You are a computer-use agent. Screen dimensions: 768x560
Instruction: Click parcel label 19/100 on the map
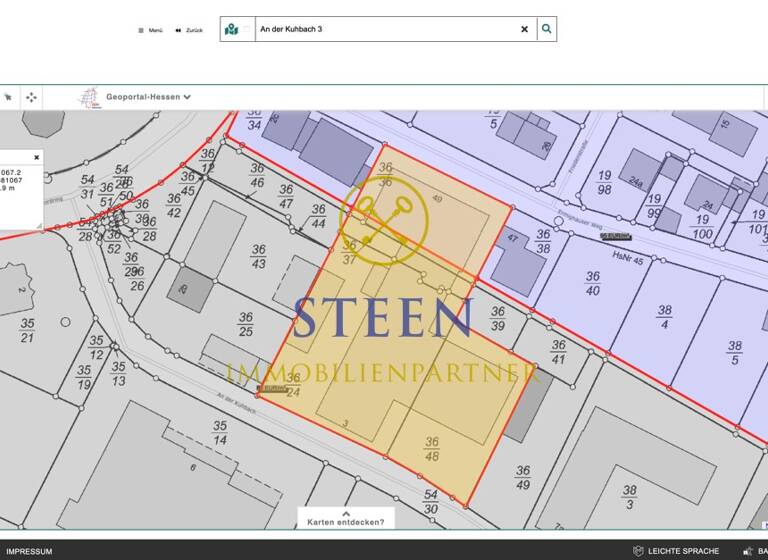[x=702, y=227]
